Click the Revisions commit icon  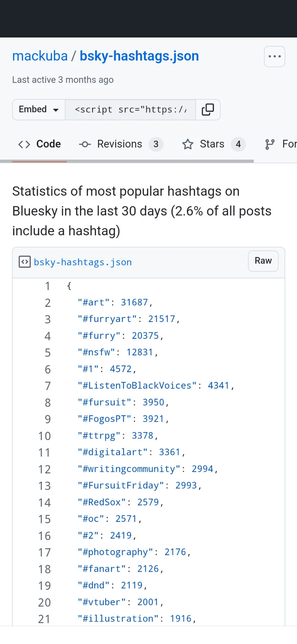click(85, 144)
